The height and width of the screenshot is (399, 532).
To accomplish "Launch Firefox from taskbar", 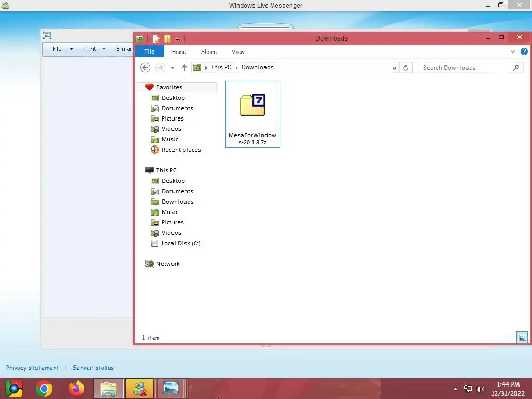I will (x=76, y=389).
